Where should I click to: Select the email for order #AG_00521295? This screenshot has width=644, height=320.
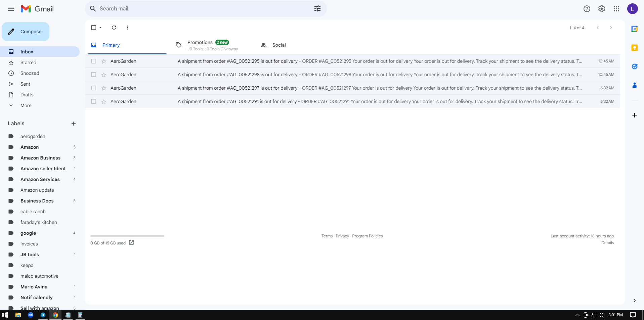tap(94, 61)
